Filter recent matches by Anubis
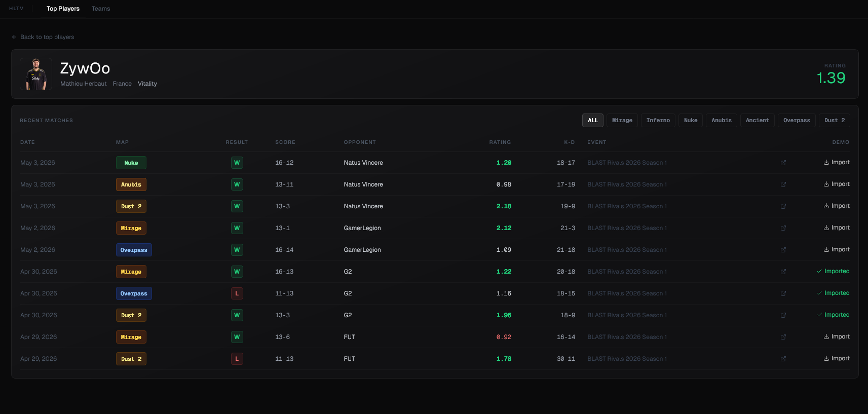Viewport: 868px width, 414px height. click(722, 120)
